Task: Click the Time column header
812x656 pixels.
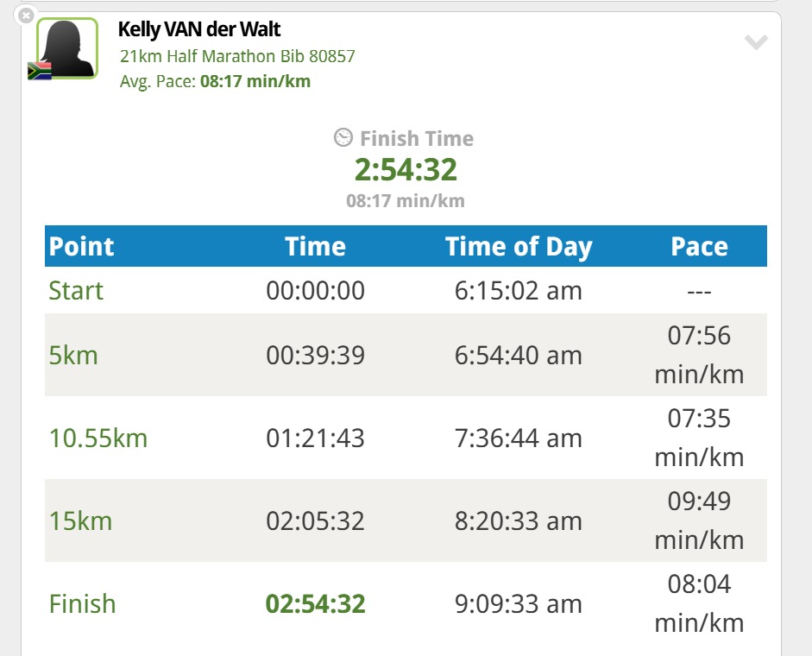Action: click(315, 246)
